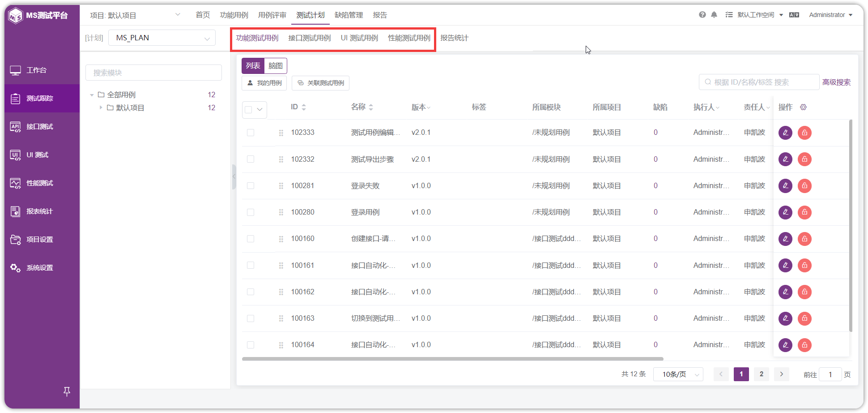Check the box for case 100280
The image size is (868, 413).
[251, 212]
